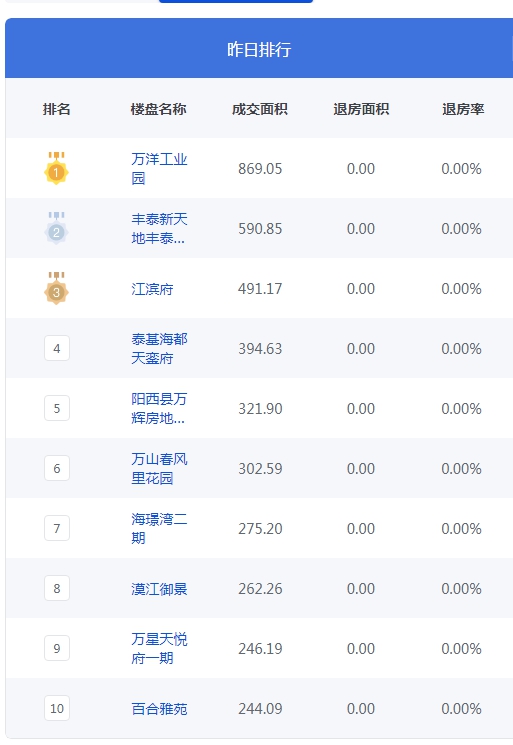Image resolution: width=513 pixels, height=745 pixels.
Task: Click the 昨日排行 header banner
Action: [259, 48]
